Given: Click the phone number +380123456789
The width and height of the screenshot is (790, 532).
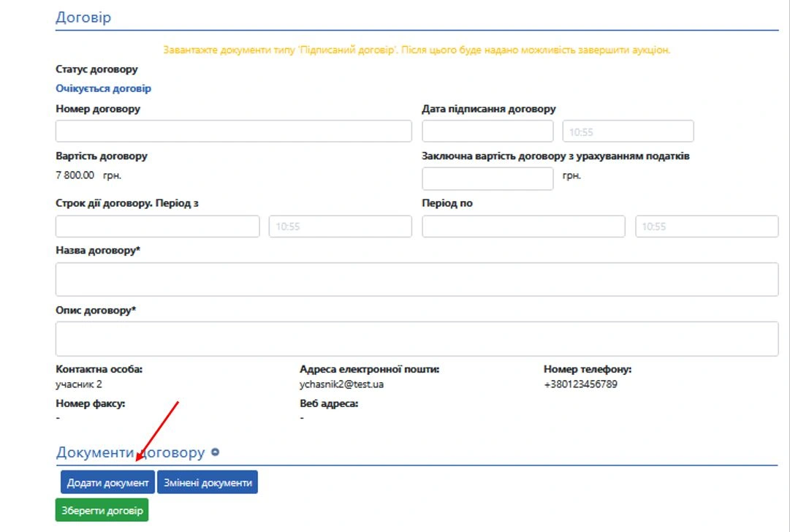Looking at the screenshot, I should click(580, 384).
